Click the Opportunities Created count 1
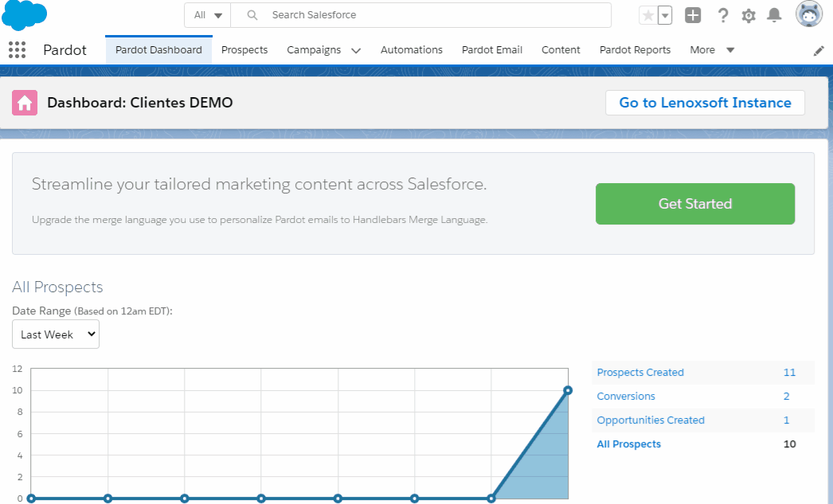 (x=786, y=420)
